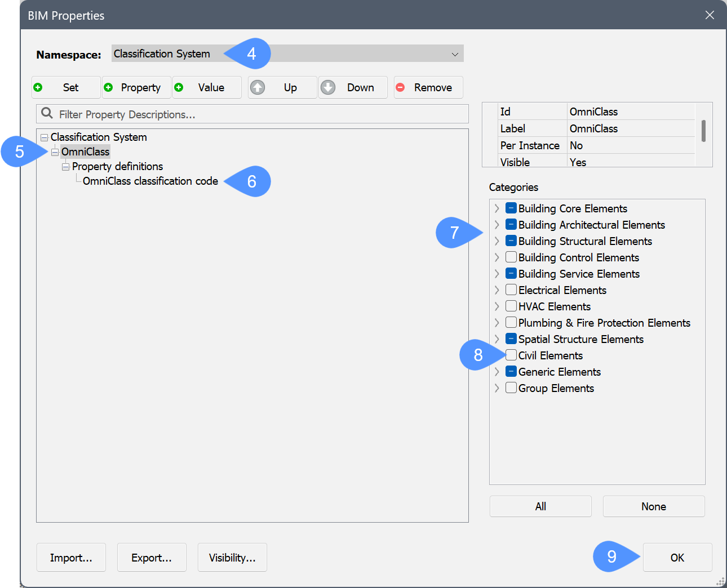Click the Down arrow icon
727x588 pixels.
(x=328, y=87)
